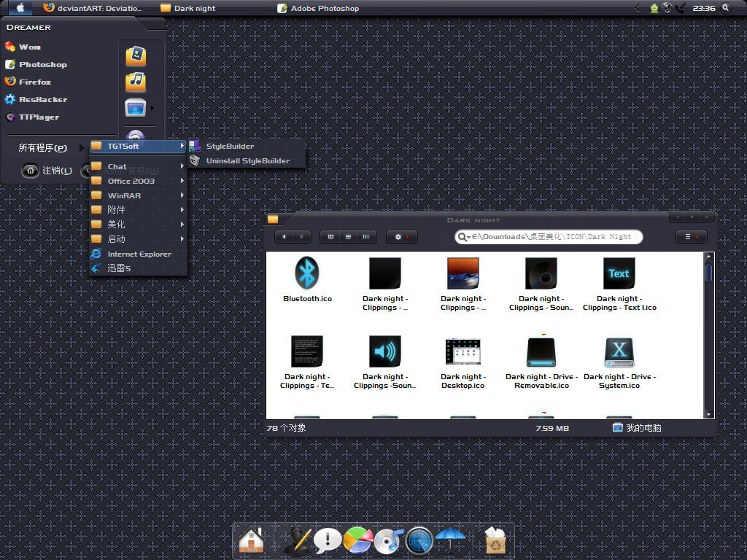Launch 迅雷5 from programs list
Viewport: 747px width, 560px height.
pos(138,268)
